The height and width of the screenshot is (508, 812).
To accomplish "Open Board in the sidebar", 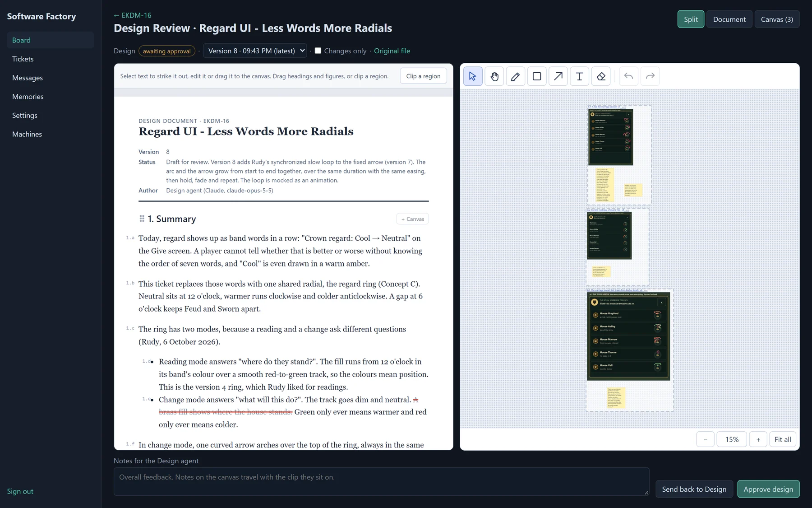I will 51,40.
